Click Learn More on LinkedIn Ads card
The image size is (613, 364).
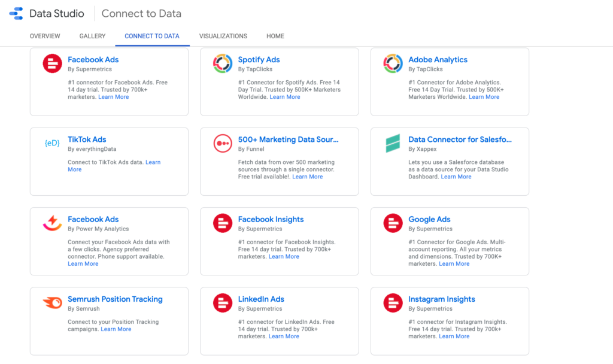[x=284, y=336]
